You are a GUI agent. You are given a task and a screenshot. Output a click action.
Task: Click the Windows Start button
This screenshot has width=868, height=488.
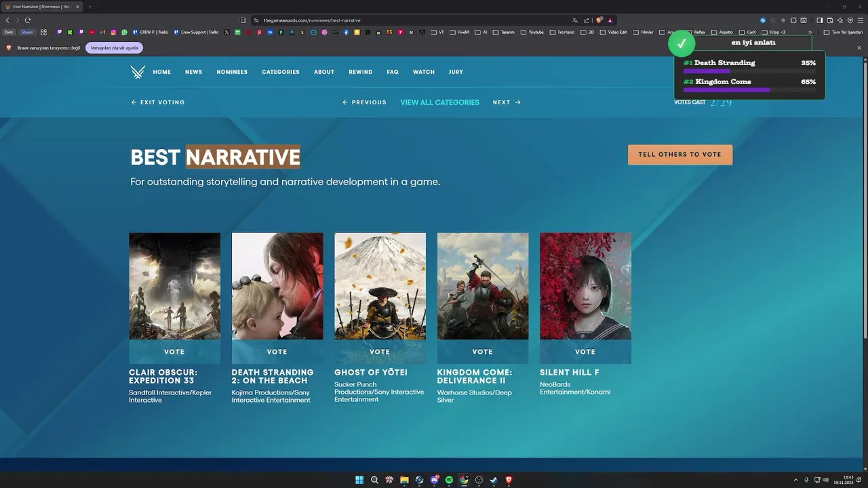pyautogui.click(x=359, y=480)
